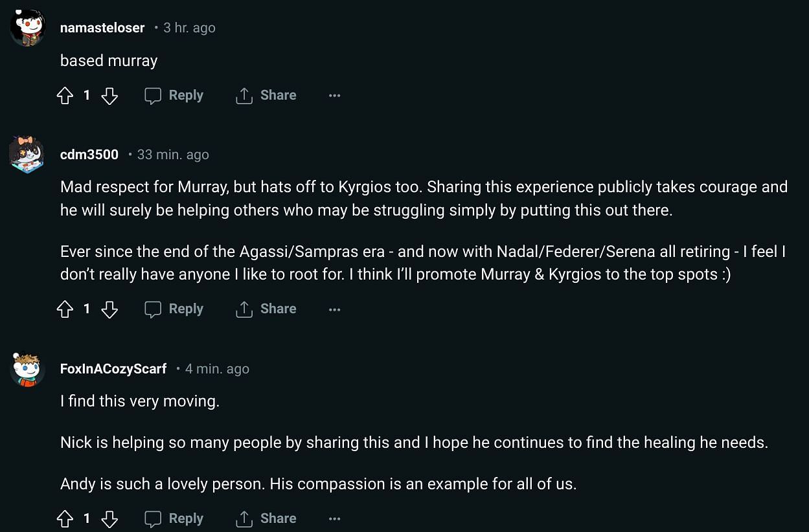Share namasteloser's comment
Image resolution: width=809 pixels, height=532 pixels.
pos(266,96)
